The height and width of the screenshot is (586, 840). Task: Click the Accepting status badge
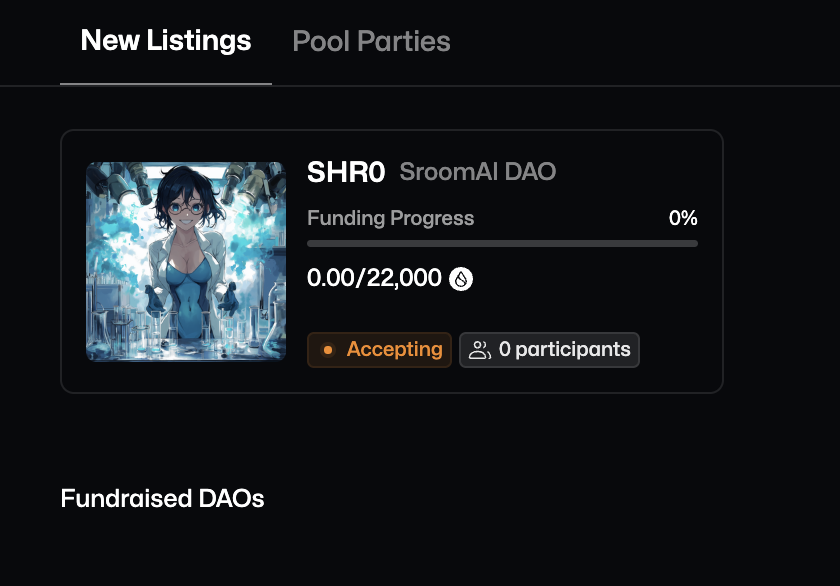pos(379,350)
